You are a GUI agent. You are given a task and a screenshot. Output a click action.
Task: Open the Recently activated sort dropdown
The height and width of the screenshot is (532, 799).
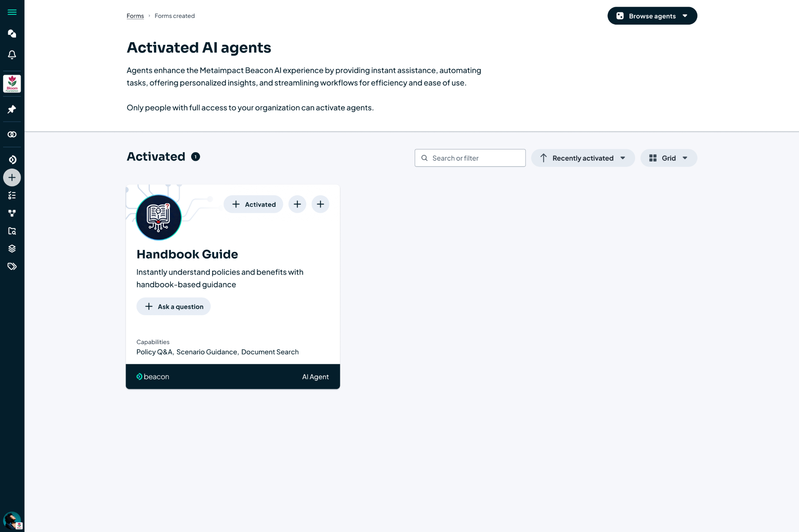pyautogui.click(x=583, y=158)
